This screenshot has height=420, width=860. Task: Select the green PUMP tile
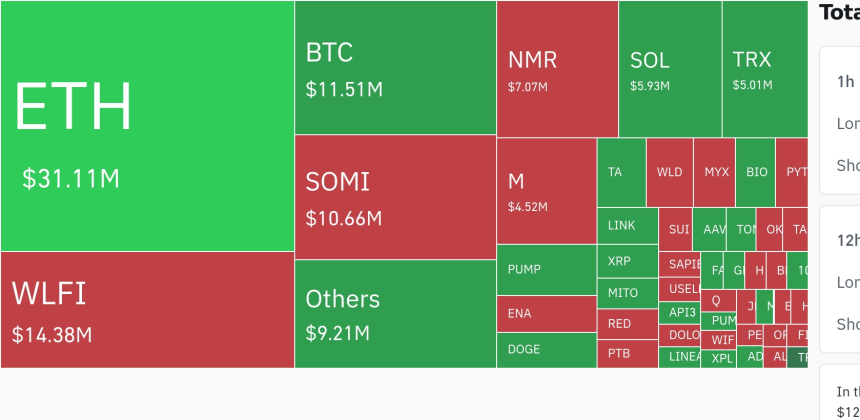[x=546, y=270]
